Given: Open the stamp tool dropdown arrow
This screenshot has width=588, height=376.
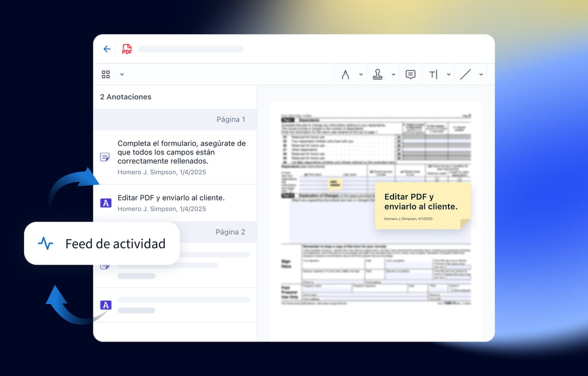Looking at the screenshot, I should (393, 75).
